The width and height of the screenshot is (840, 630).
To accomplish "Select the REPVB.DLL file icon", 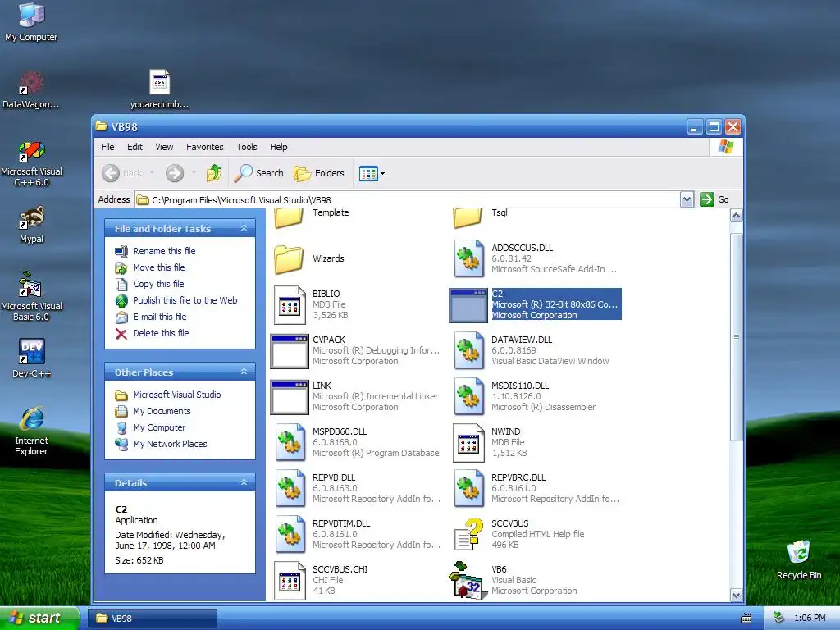I will pos(290,489).
